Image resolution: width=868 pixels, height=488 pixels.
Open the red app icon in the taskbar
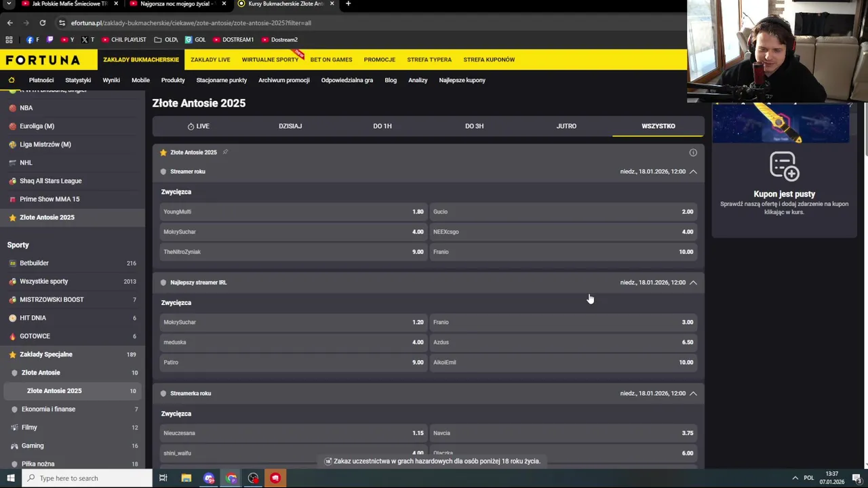click(x=275, y=478)
